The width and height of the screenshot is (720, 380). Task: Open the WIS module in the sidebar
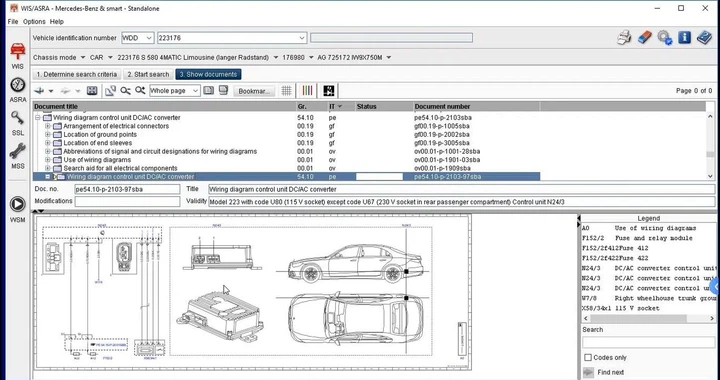(17, 55)
